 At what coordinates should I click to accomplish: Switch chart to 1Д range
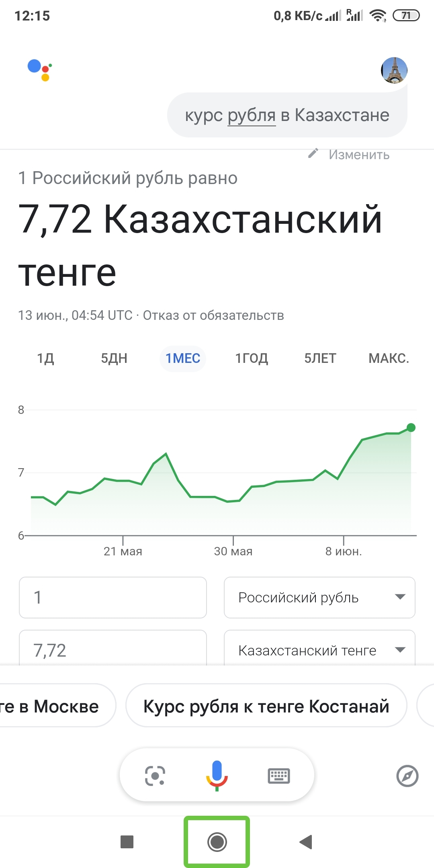click(x=45, y=358)
